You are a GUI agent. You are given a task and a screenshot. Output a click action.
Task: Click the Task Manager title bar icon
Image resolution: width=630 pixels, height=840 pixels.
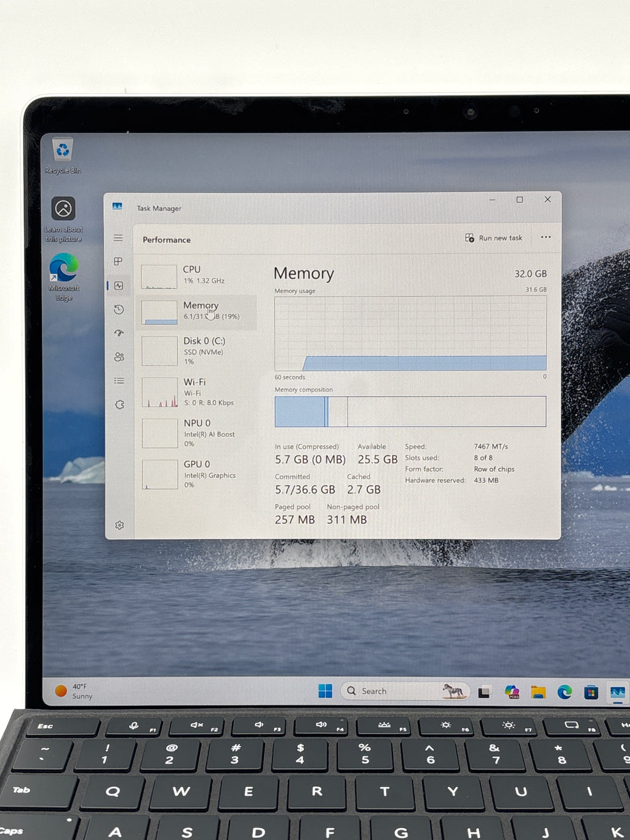click(x=118, y=207)
